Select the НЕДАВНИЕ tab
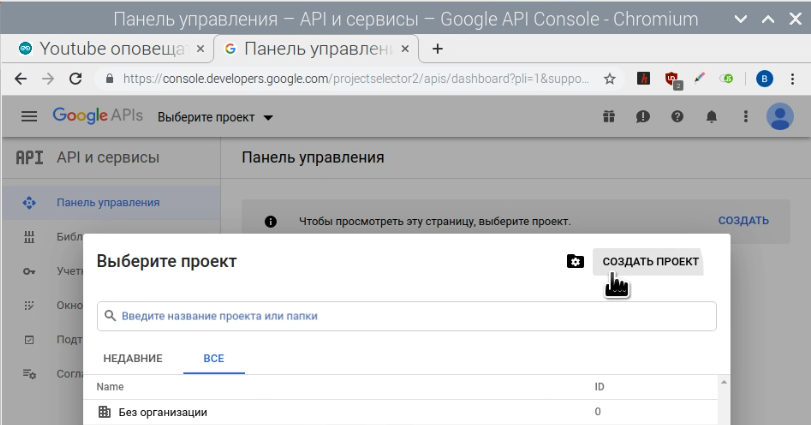 [133, 358]
